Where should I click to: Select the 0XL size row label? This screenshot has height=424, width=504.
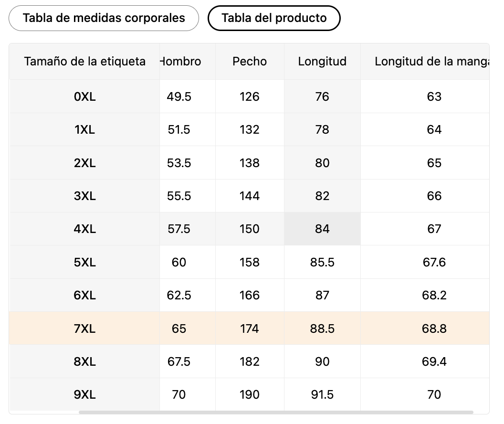click(x=85, y=97)
